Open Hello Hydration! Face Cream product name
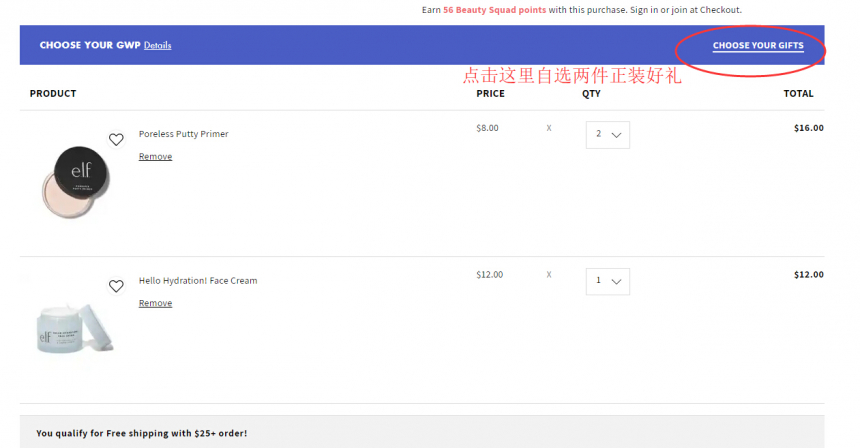 [197, 280]
